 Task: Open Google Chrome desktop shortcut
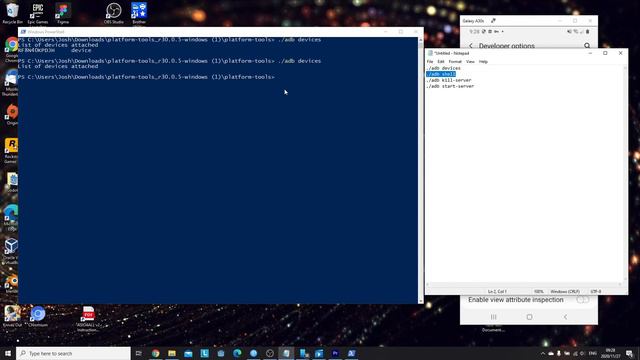[x=11, y=49]
